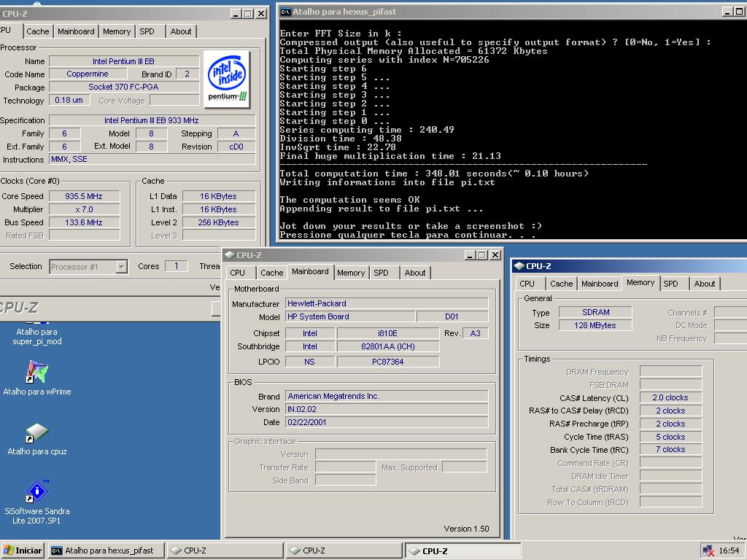The height and width of the screenshot is (560, 747).
Task: Switch to Memory tab in the Mainboard CPU-Z window
Action: [351, 273]
